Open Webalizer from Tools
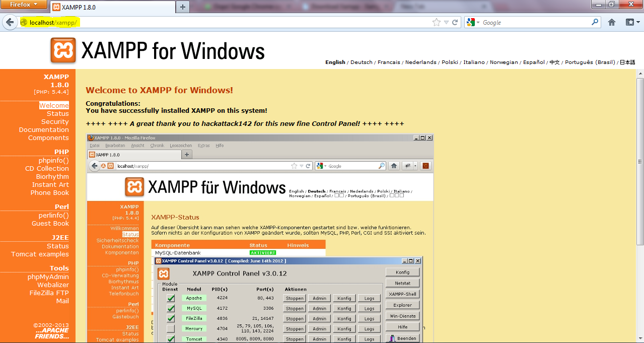The image size is (644, 343). 52,285
